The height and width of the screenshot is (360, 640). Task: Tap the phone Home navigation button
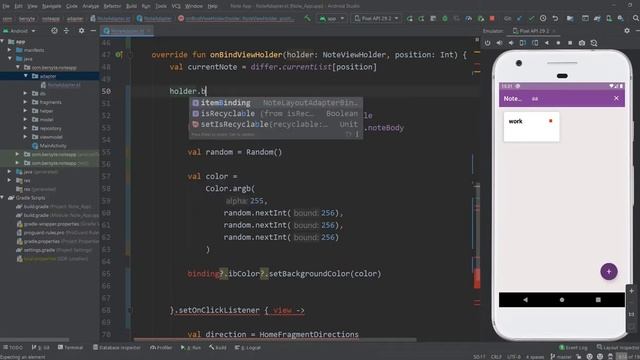coord(562,300)
